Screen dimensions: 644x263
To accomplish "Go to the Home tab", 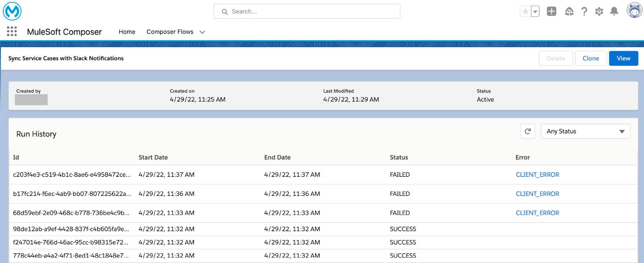I will coord(127,32).
